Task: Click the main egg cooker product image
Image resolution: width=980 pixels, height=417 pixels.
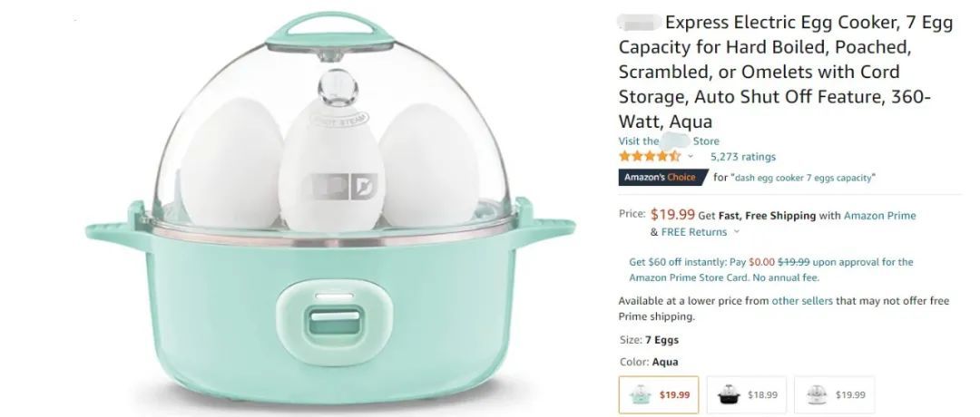Action: coord(330,203)
